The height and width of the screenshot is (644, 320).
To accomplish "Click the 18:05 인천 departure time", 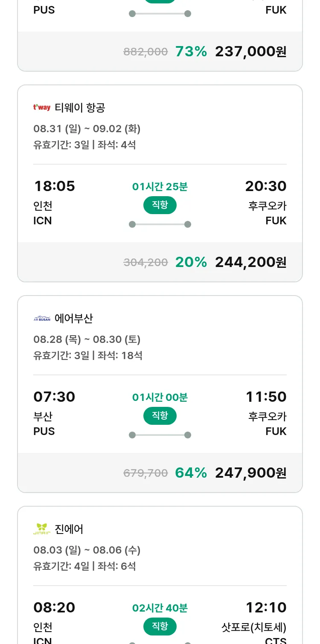I will coord(54,186).
